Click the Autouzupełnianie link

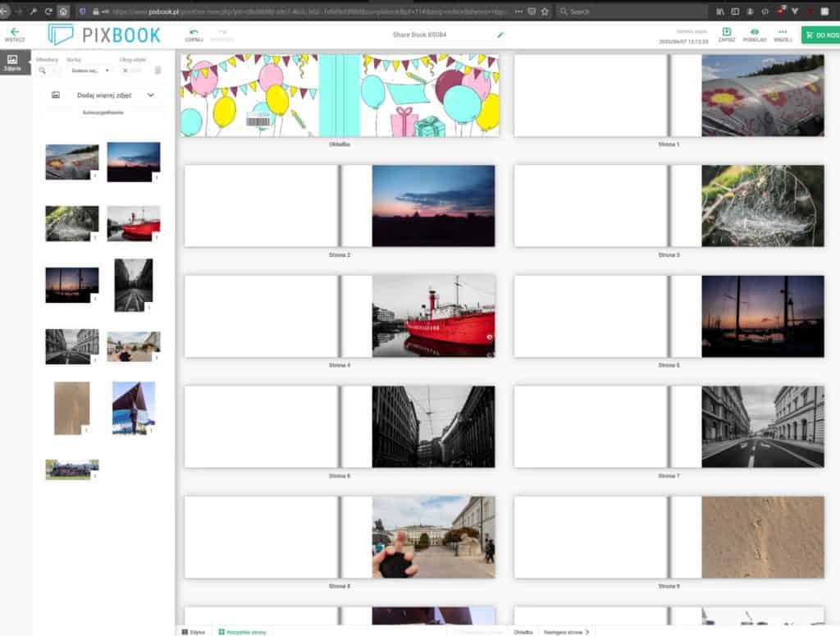tap(103, 112)
